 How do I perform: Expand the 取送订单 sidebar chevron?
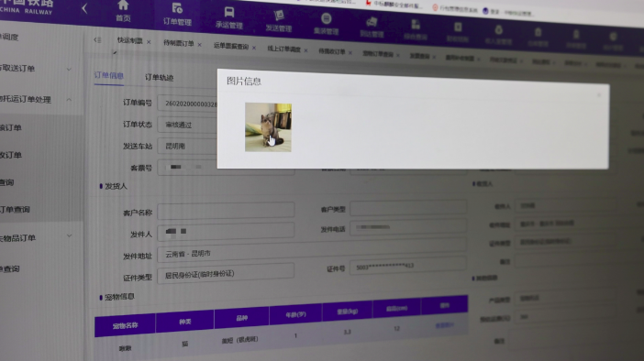(69, 70)
